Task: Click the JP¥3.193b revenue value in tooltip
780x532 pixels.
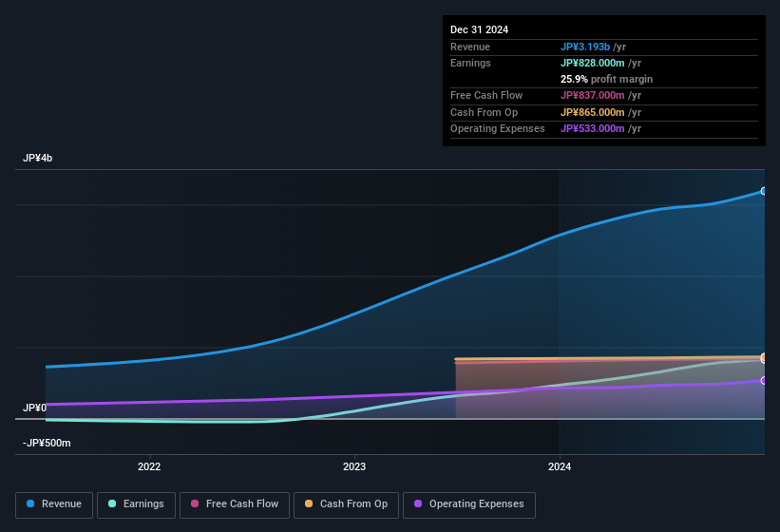Action: 585,47
